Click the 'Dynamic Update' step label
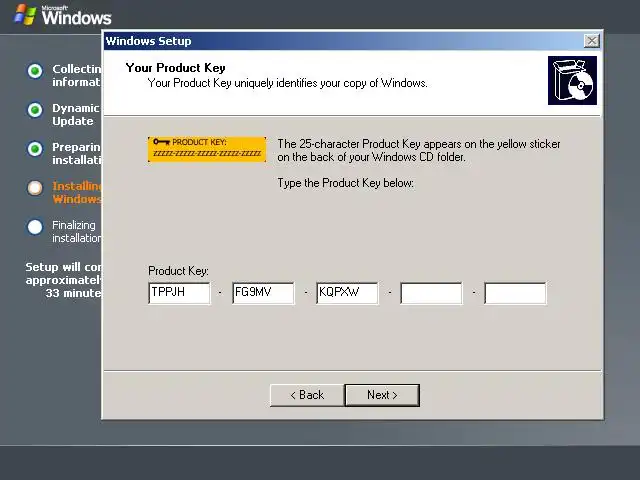640x480 pixels. point(76,115)
